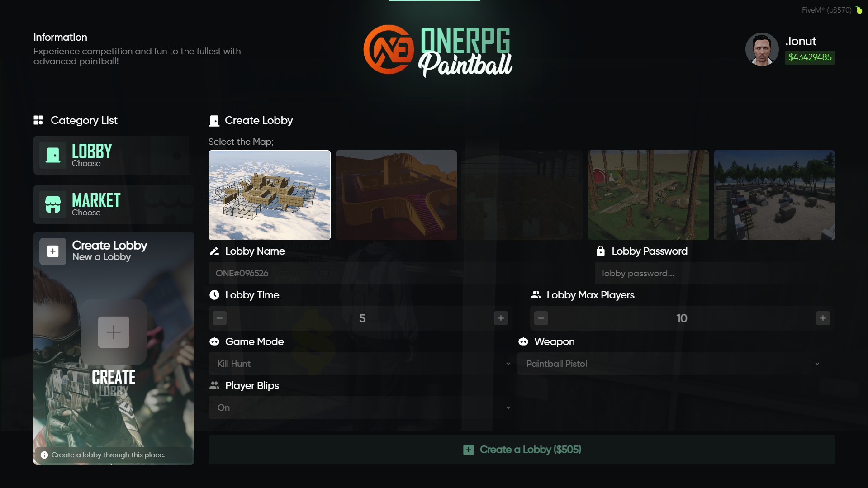Decrease Lobby Time with the minus button
Screen dimensions: 868x488
[220, 318]
